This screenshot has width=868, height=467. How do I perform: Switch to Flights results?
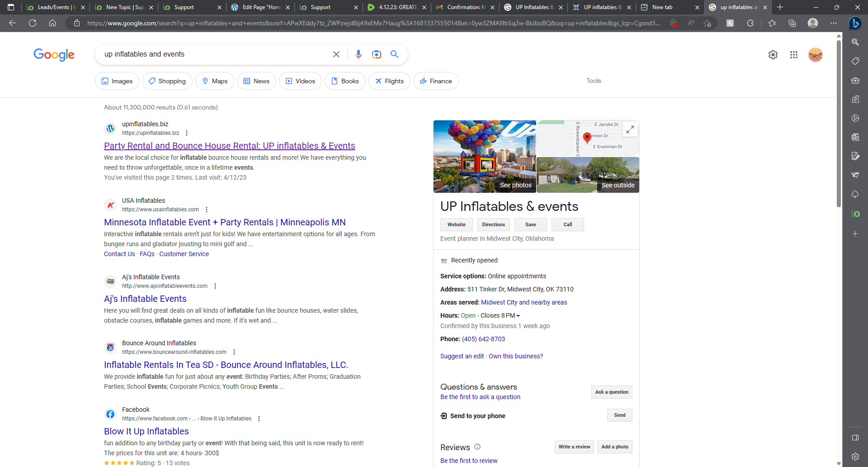click(389, 81)
